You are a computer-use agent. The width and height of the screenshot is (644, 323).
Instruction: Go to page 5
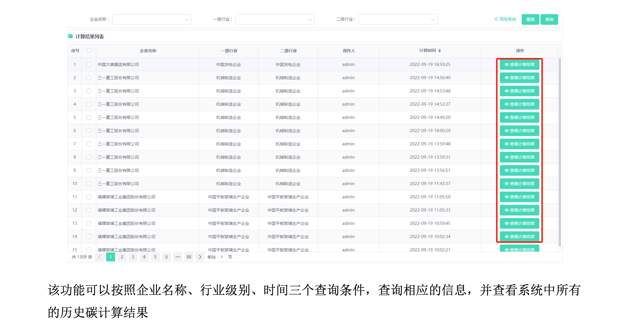(155, 257)
